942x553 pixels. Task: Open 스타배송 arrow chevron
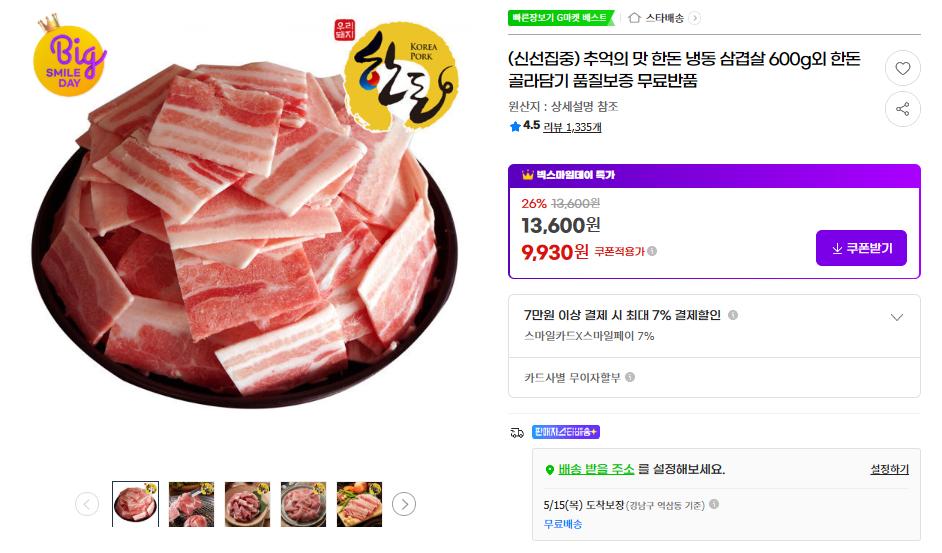click(x=695, y=18)
